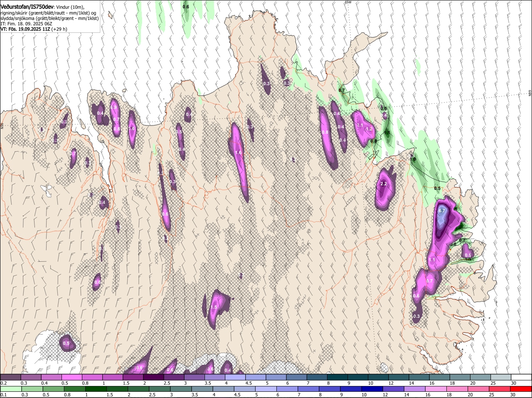The width and height of the screenshot is (532, 398).
Task: Select the darkest purple 2 snow scale swatch
Action: pyautogui.click(x=154, y=377)
